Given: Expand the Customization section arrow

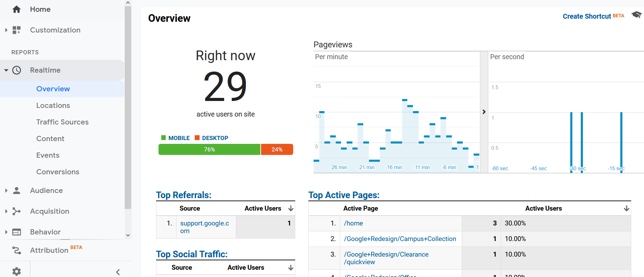Looking at the screenshot, I should pyautogui.click(x=6, y=30).
